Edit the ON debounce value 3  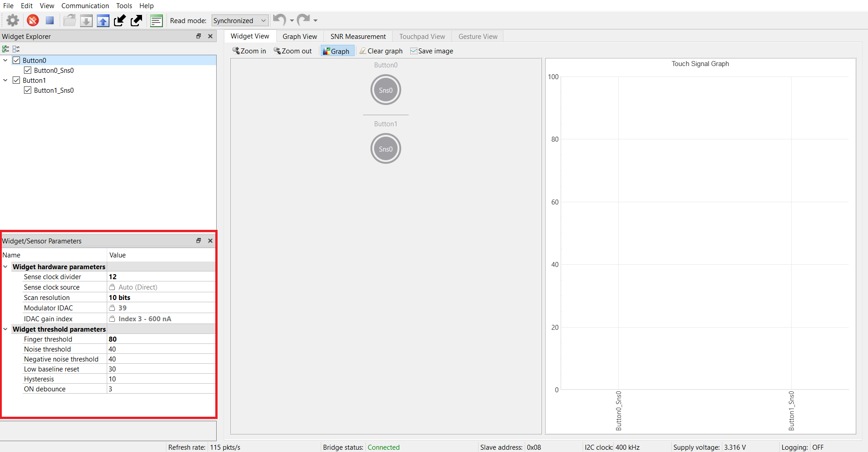161,389
